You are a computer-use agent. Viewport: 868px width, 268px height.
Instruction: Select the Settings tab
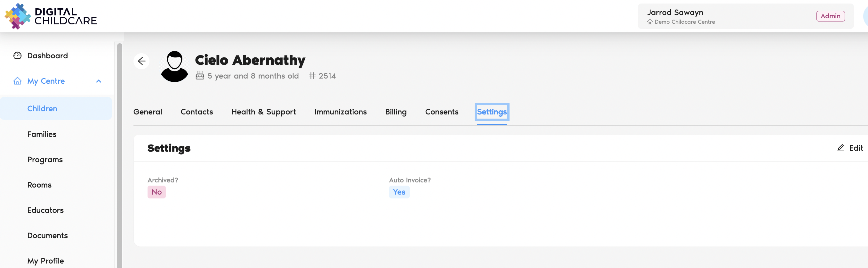click(x=492, y=112)
